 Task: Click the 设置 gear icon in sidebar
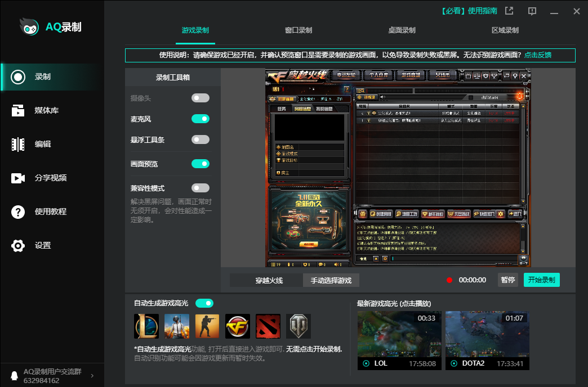[x=18, y=245]
